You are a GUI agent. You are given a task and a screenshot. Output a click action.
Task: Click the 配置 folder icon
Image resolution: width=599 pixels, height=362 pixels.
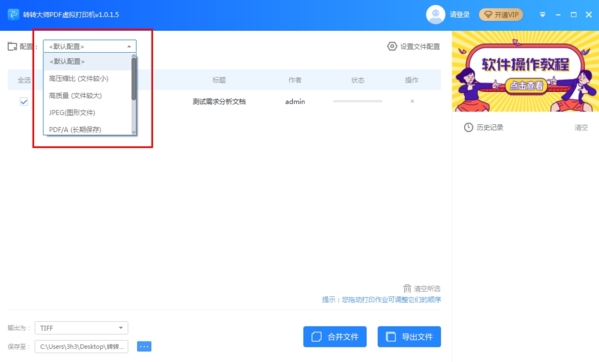click(x=12, y=47)
